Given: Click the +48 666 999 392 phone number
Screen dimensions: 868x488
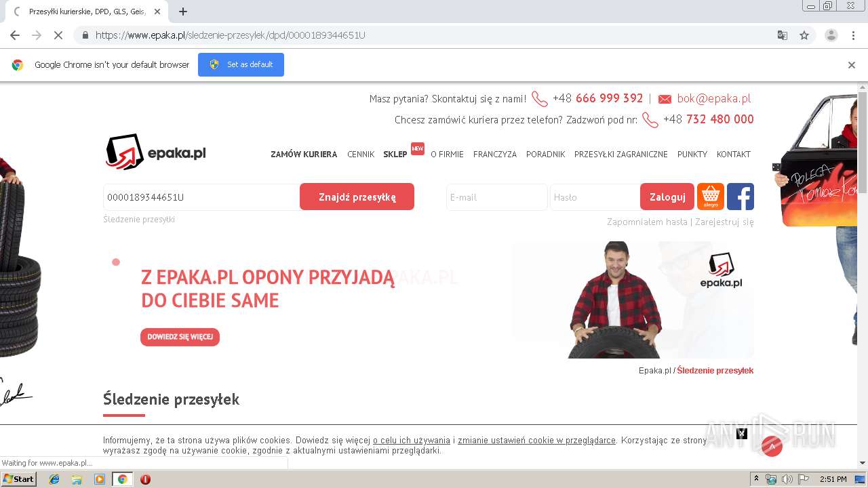Looking at the screenshot, I should [x=597, y=98].
